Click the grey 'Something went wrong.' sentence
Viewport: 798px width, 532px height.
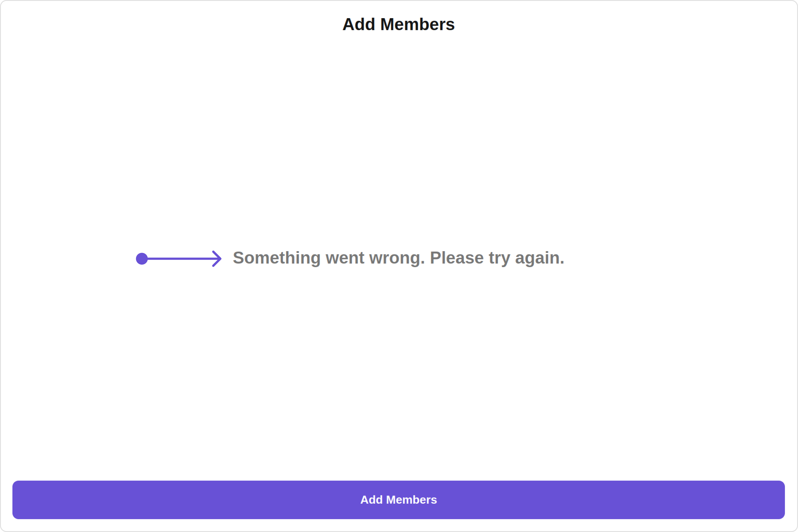point(329,258)
